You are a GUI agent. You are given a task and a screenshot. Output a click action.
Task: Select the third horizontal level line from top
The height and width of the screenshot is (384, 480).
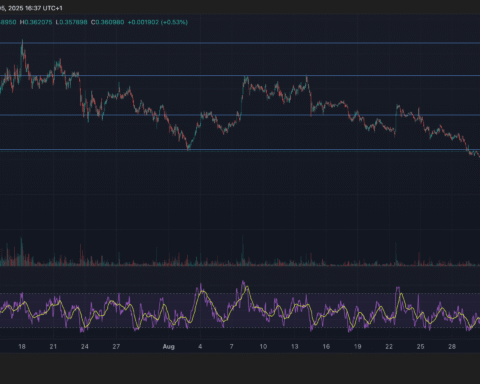[240, 115]
